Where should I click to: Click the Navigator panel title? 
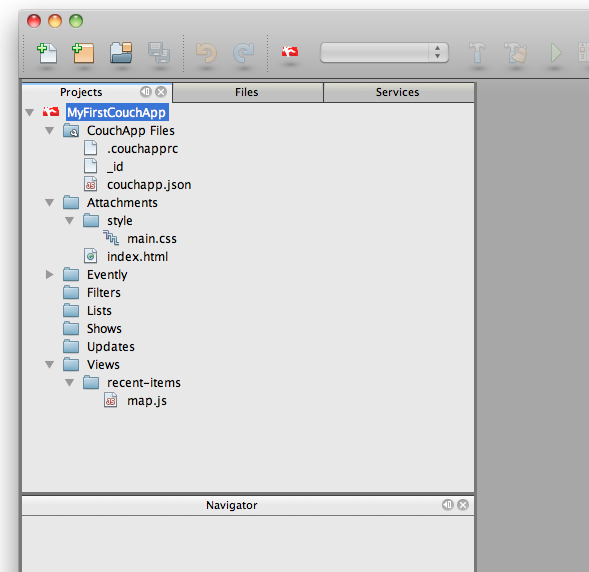231,505
